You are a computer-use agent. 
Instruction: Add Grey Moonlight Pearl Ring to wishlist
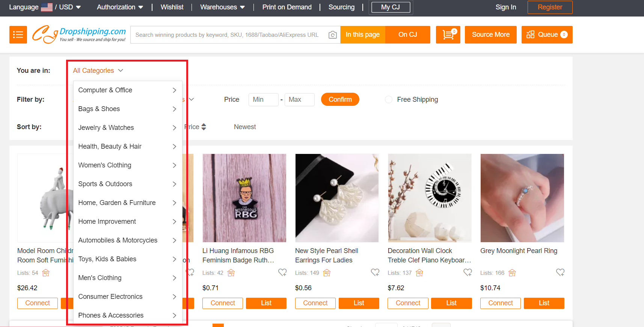(560, 273)
